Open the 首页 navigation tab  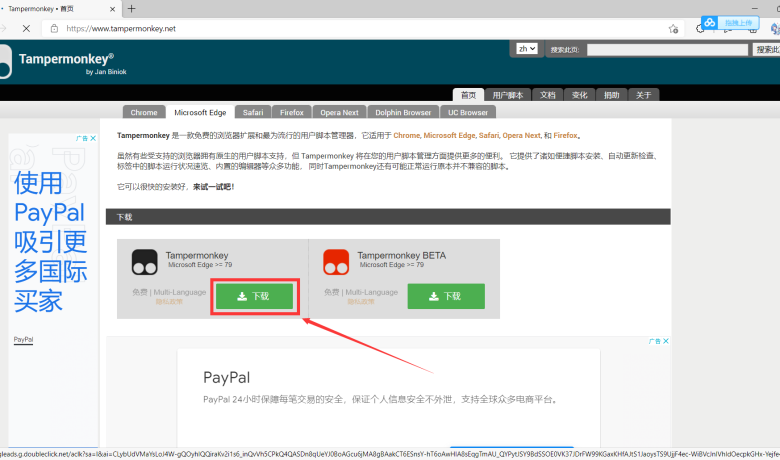[x=468, y=95]
